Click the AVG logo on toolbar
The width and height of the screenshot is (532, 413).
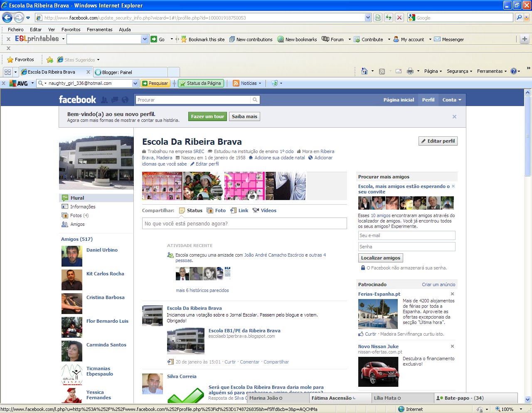(19, 83)
